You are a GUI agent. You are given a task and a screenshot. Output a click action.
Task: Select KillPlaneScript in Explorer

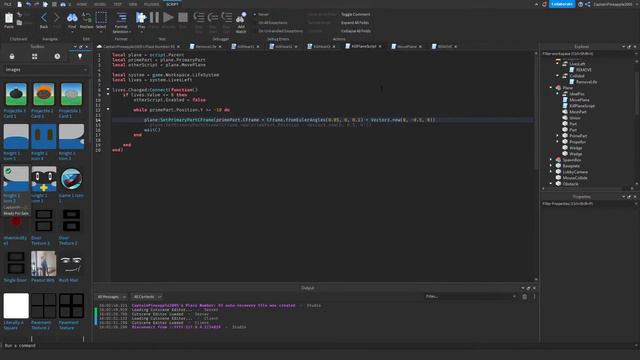[582, 106]
